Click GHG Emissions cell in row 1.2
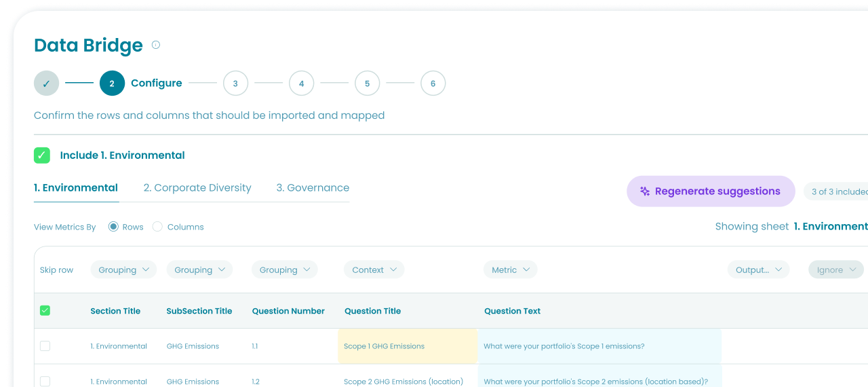This screenshot has width=868, height=387. [x=193, y=382]
